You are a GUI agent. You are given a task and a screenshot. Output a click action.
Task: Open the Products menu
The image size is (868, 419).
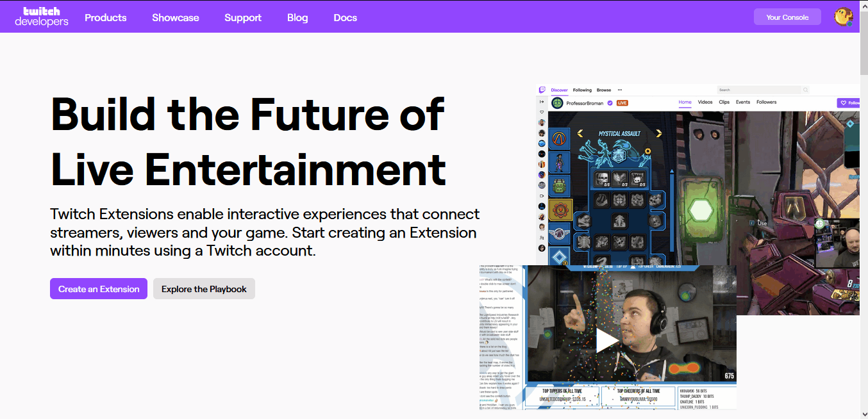pos(106,17)
